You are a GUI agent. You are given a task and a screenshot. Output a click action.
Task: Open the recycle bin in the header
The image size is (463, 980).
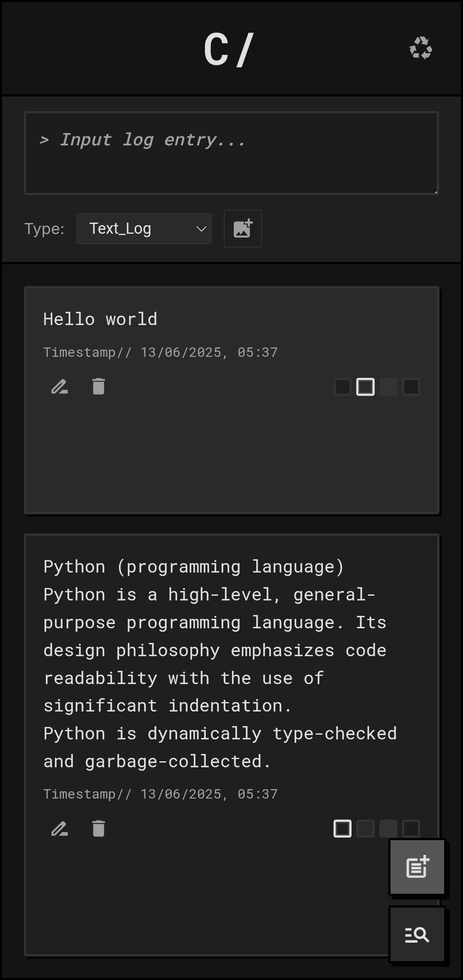(x=421, y=48)
